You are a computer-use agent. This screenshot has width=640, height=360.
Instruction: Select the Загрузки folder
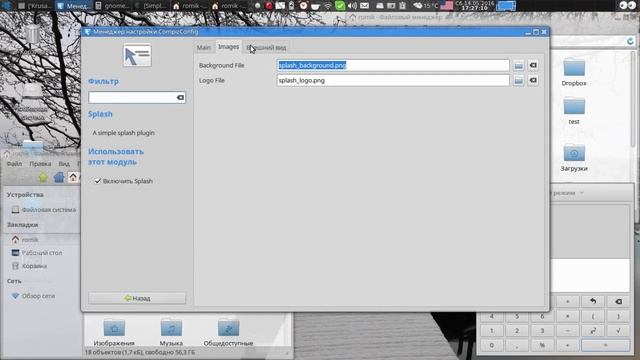(x=574, y=158)
